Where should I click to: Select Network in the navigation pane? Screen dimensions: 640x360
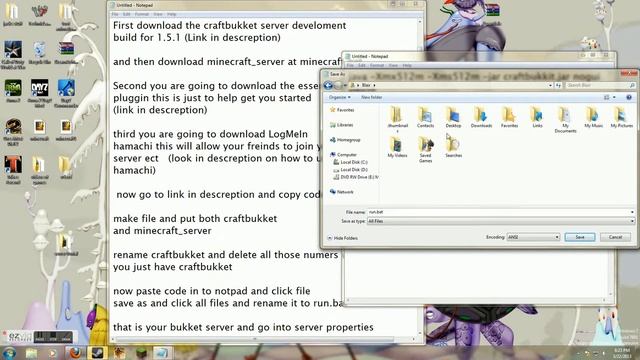342,192
